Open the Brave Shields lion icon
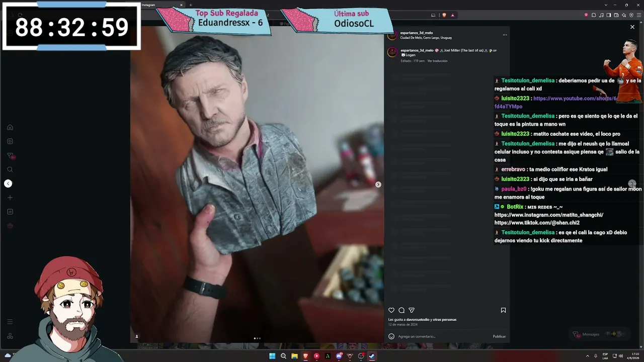The image size is (644, 362). (444, 15)
